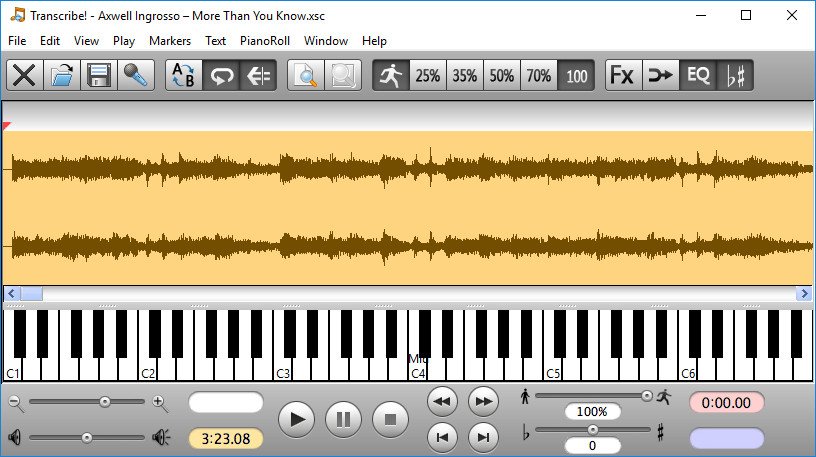
Task: Toggle the EQ button on toolbar
Action: click(x=697, y=76)
